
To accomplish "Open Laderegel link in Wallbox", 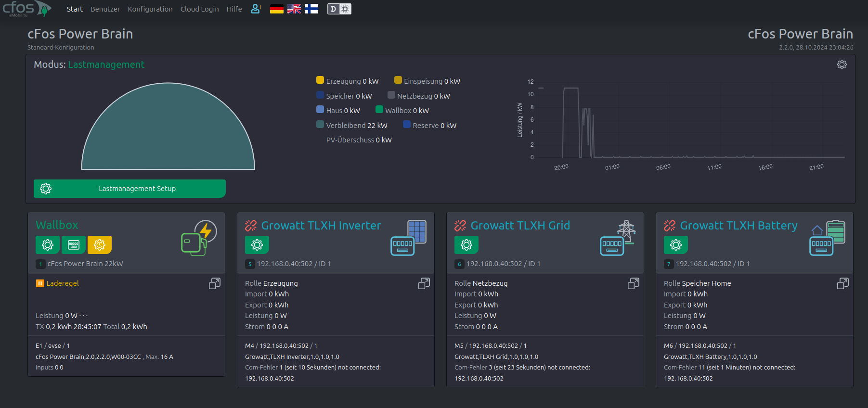I will [63, 283].
